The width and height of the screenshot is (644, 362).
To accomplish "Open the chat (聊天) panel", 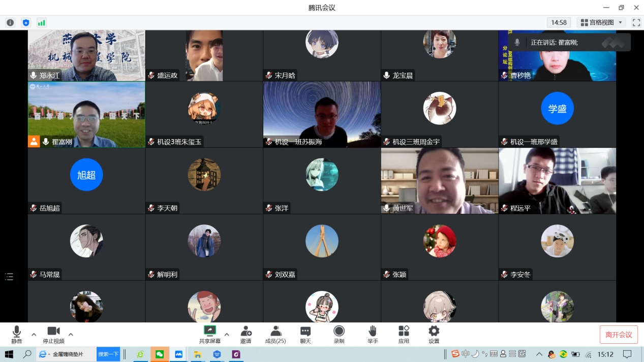I will [x=305, y=334].
